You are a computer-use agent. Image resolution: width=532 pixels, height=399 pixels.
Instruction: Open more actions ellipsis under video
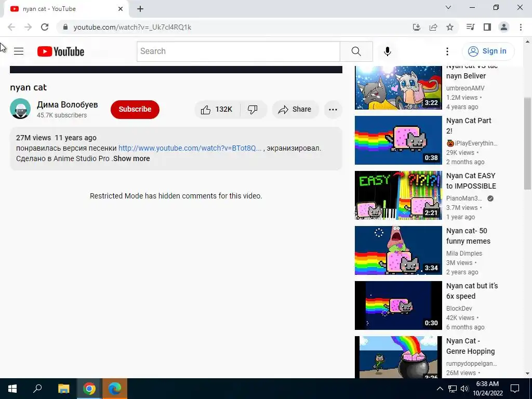point(333,109)
